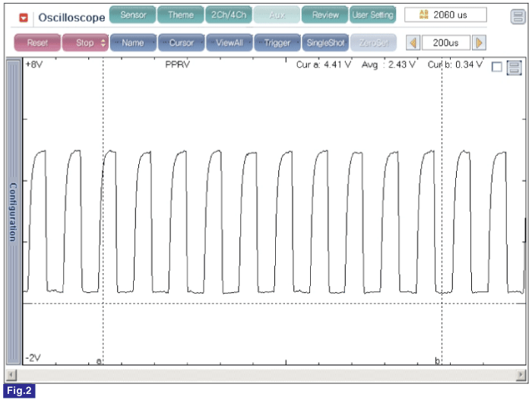Activate the SingleShot button

pos(325,43)
